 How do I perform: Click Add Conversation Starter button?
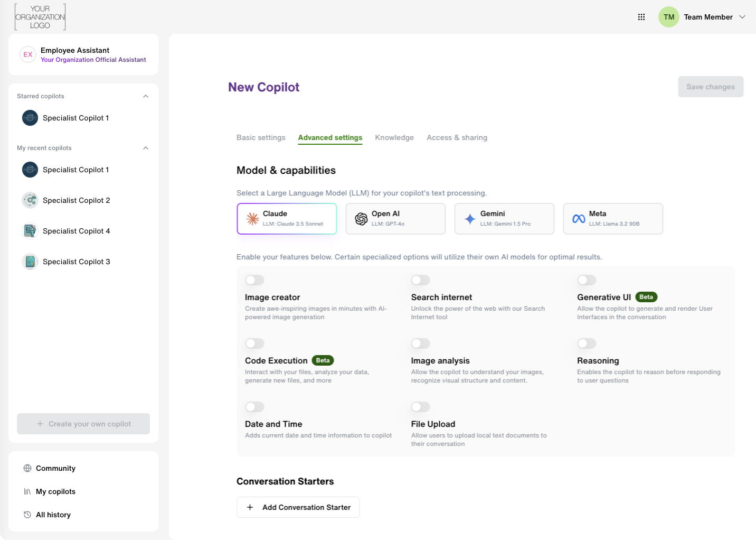tap(298, 507)
